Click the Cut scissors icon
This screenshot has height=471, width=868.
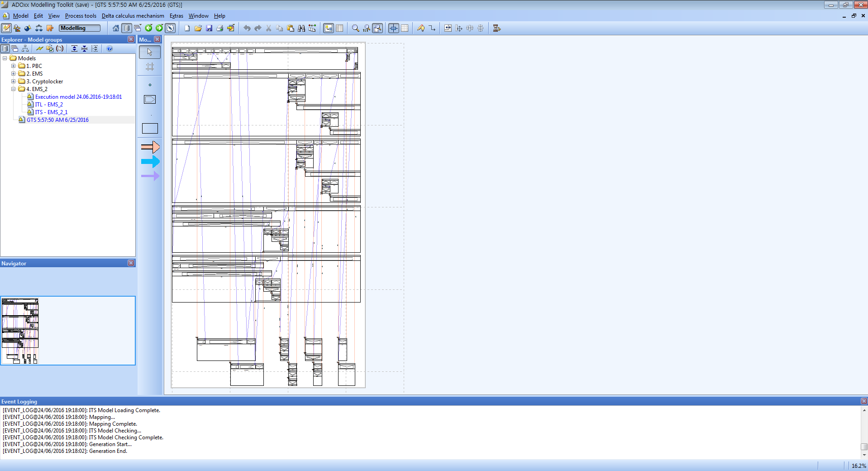click(269, 28)
